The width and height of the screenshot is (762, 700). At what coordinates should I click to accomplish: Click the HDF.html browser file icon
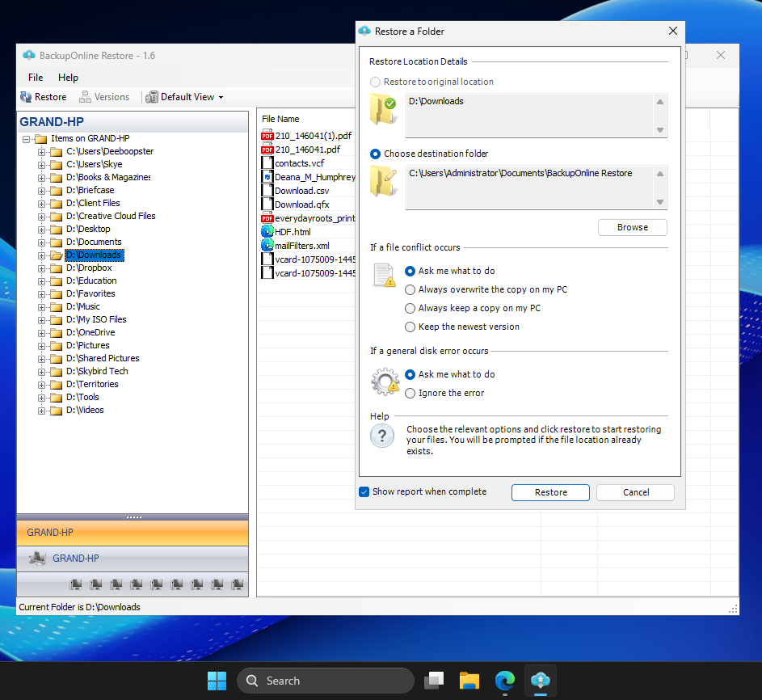[x=267, y=232]
